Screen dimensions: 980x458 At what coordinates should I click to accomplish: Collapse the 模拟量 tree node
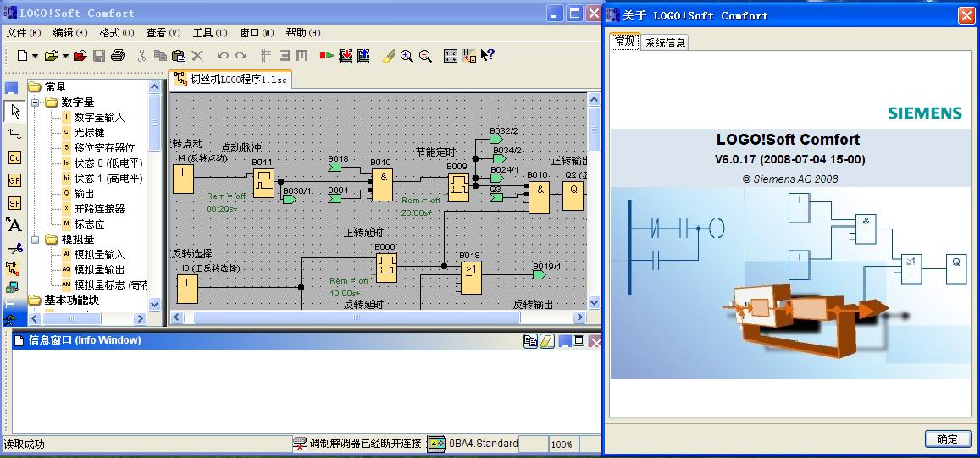[x=36, y=240]
